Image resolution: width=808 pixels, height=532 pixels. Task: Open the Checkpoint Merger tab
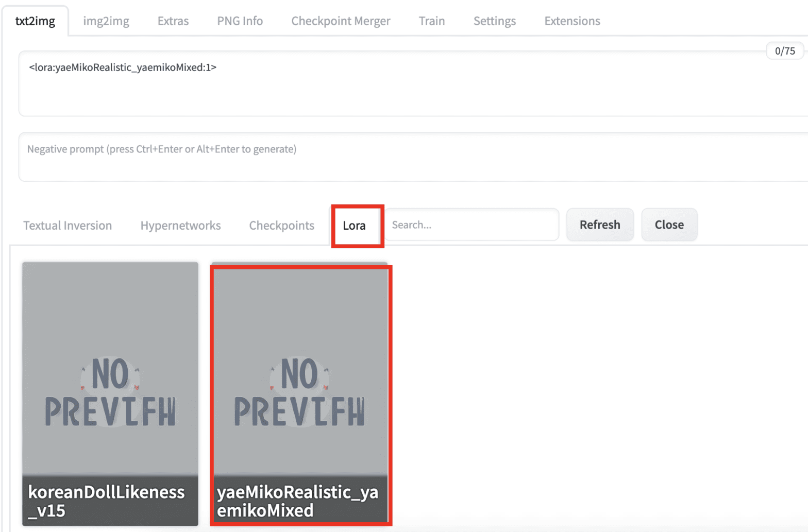pyautogui.click(x=341, y=21)
